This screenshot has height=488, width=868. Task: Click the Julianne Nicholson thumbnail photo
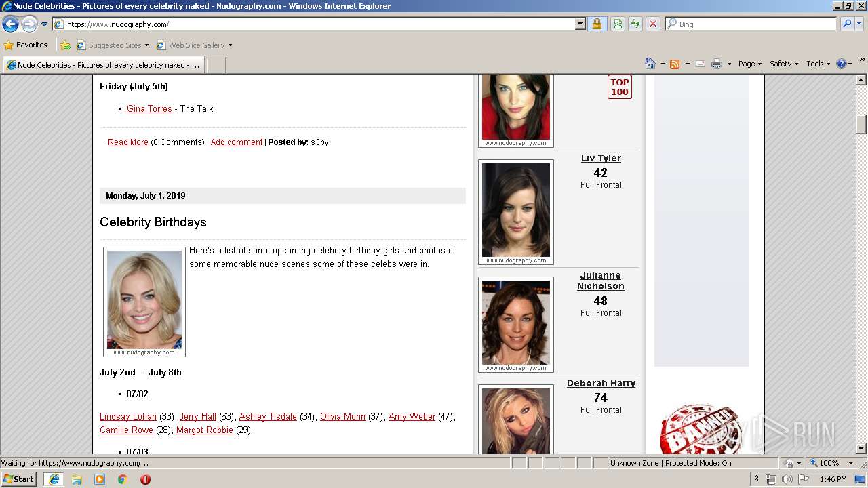[x=516, y=325]
